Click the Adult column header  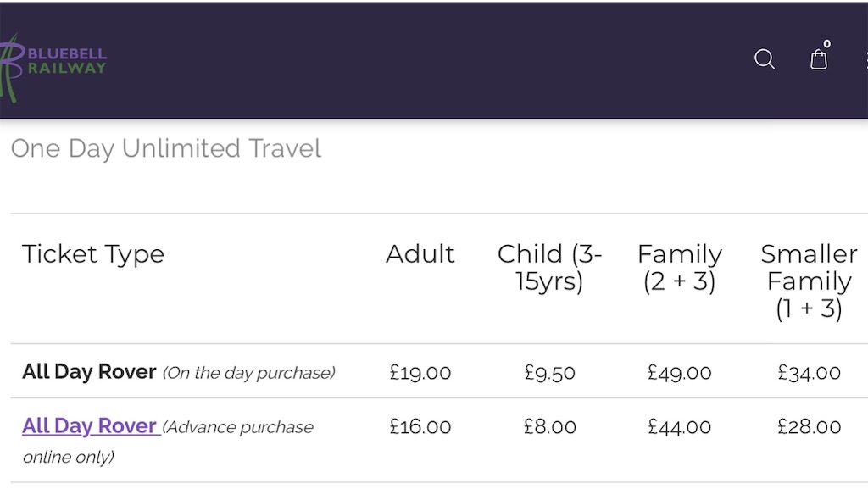[x=420, y=254]
